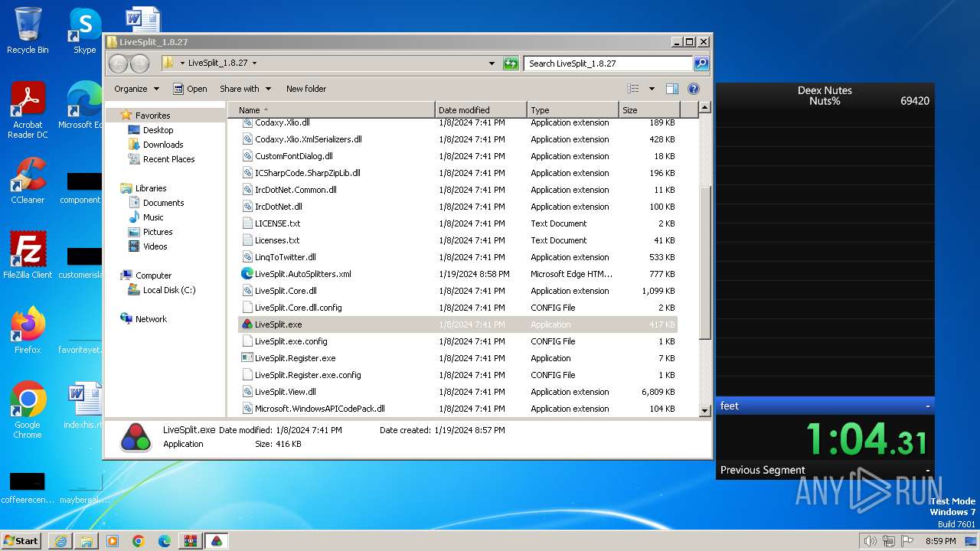Click New folder toolbar button

(306, 89)
